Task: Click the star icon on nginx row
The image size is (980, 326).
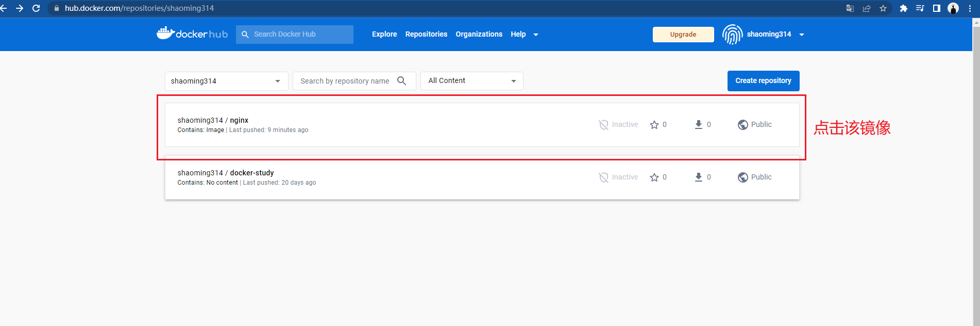Action: click(654, 125)
